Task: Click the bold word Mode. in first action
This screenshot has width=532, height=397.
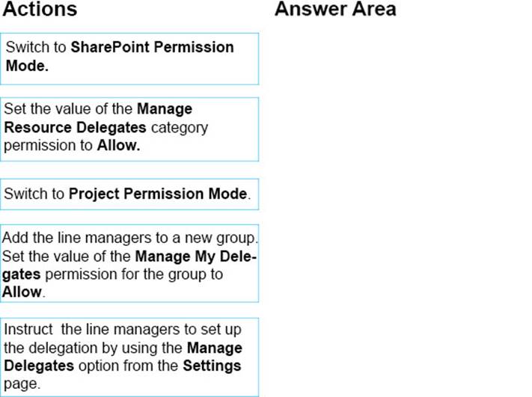Action: [x=27, y=66]
